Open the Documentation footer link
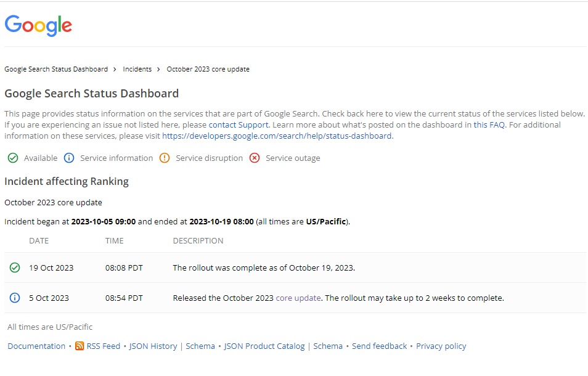 coord(36,346)
